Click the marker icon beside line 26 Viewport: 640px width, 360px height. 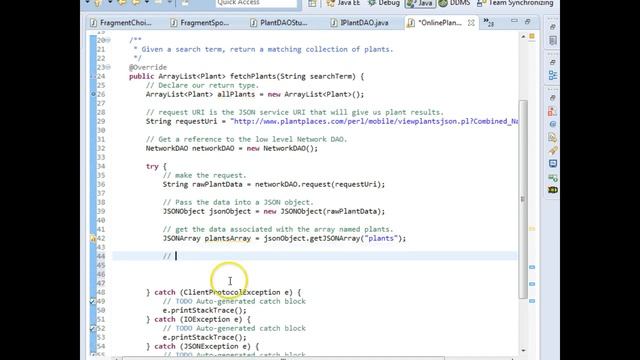coord(93,94)
